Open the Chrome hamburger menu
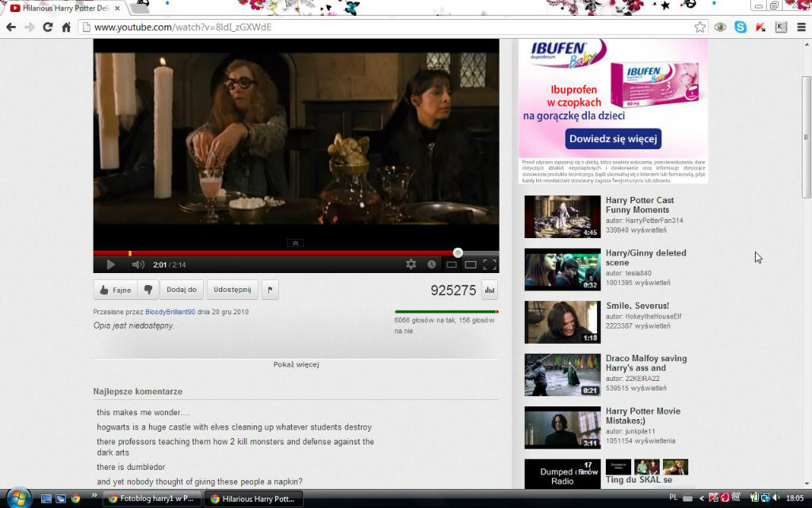This screenshot has width=812, height=508. [x=801, y=27]
